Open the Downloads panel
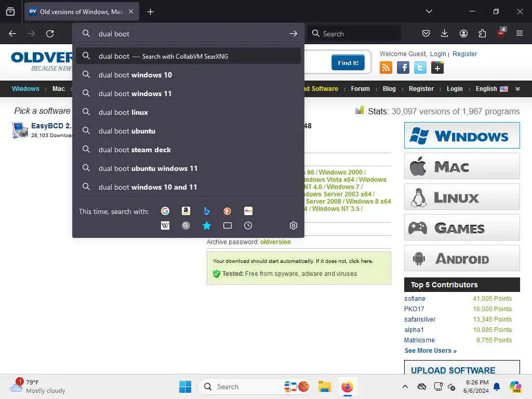 click(x=445, y=33)
